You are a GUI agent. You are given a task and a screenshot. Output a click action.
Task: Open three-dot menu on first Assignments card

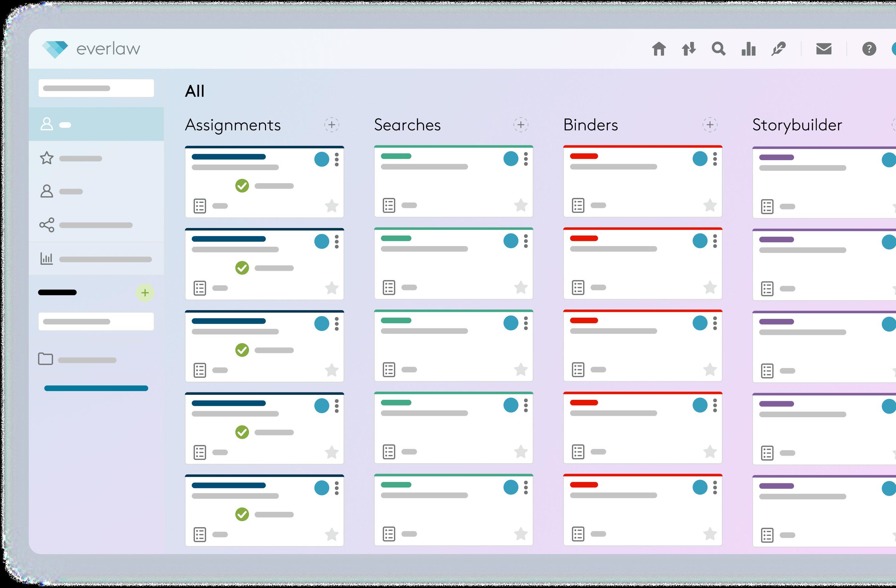[x=337, y=159]
